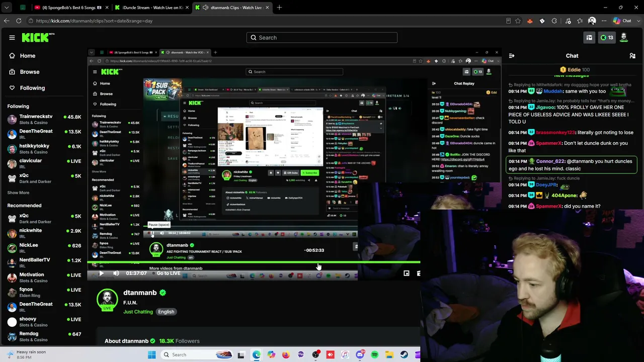
Task: Open the Windows Start menu
Action: coord(151,355)
